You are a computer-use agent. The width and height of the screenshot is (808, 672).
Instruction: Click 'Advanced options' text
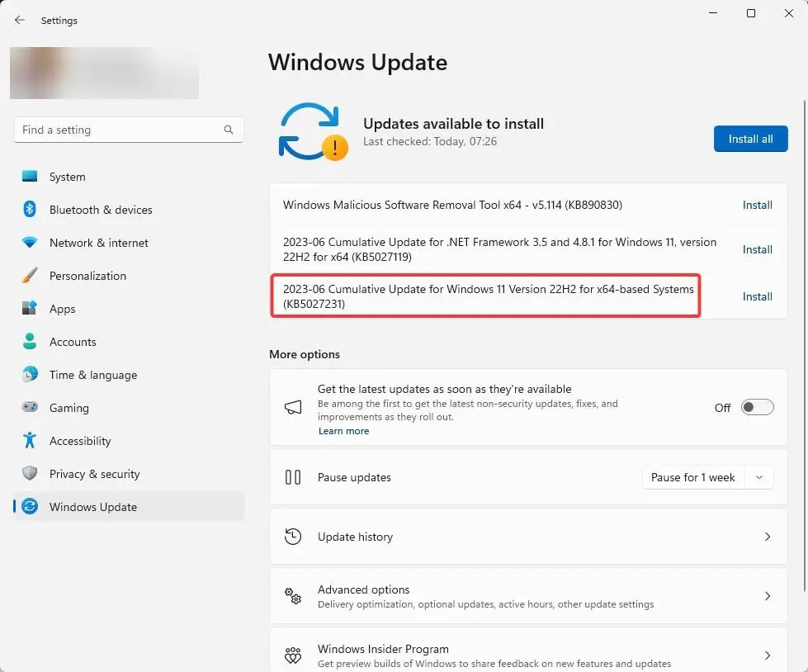coord(363,589)
